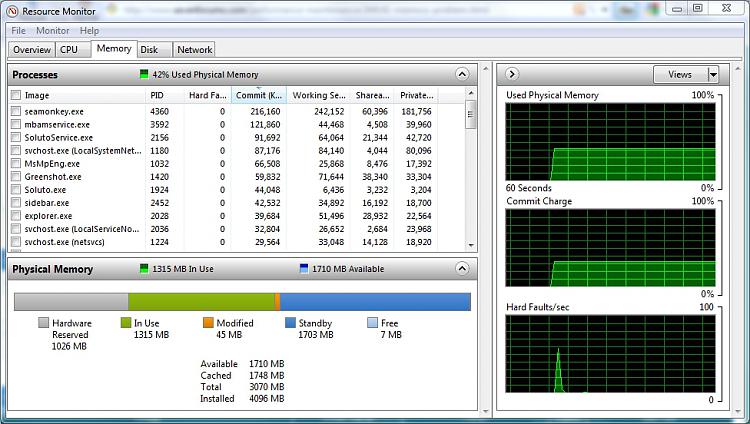Click the Hard Faults/sec graph
Image resolution: width=750 pixels, height=424 pixels.
coord(610,354)
